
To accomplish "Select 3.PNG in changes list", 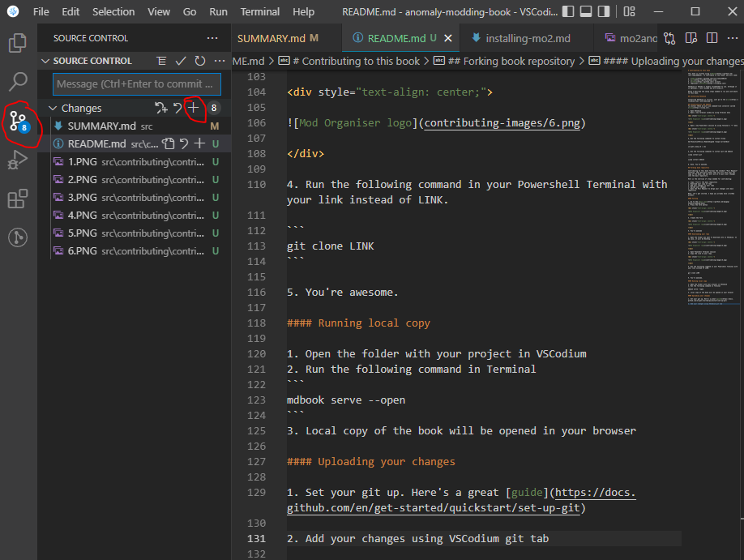I will [135, 198].
